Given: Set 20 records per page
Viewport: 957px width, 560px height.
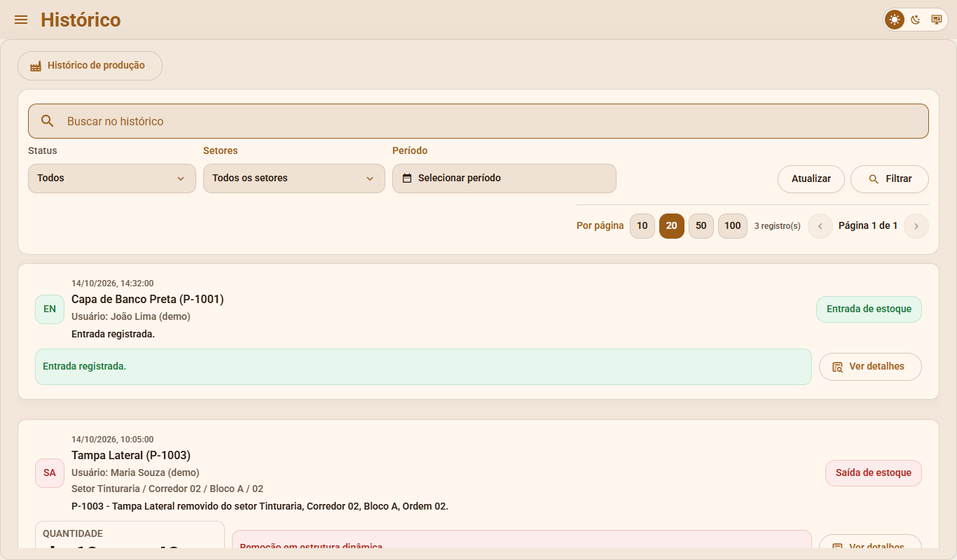Looking at the screenshot, I should tap(672, 226).
